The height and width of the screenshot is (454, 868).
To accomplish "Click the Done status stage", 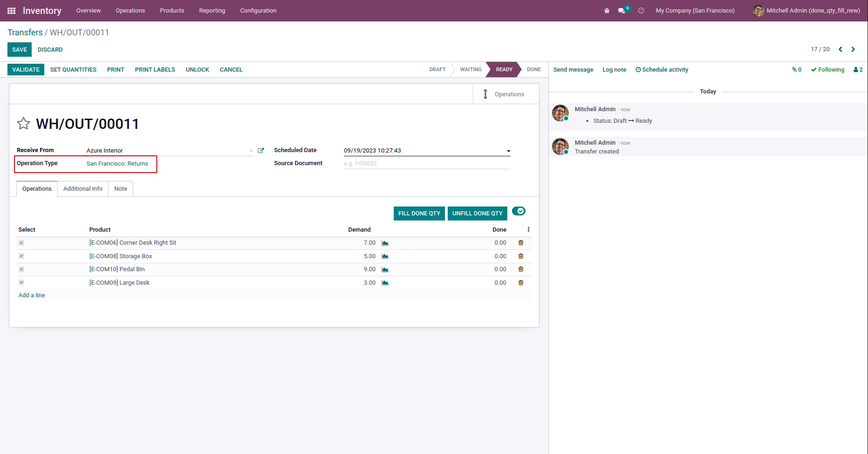I will pos(534,70).
